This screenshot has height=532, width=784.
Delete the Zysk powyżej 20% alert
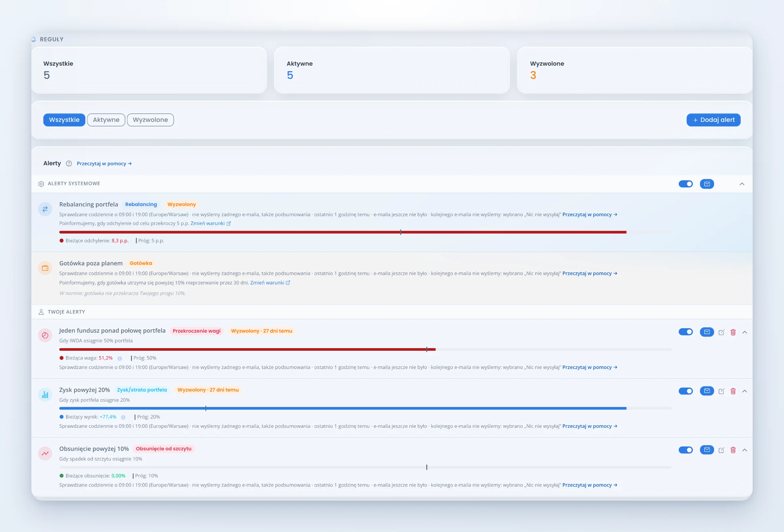click(733, 391)
